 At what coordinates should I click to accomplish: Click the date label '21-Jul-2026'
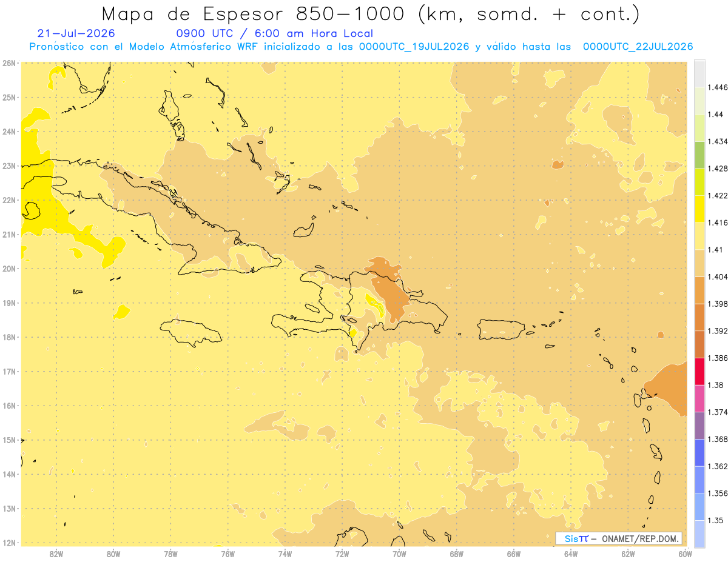pyautogui.click(x=76, y=33)
